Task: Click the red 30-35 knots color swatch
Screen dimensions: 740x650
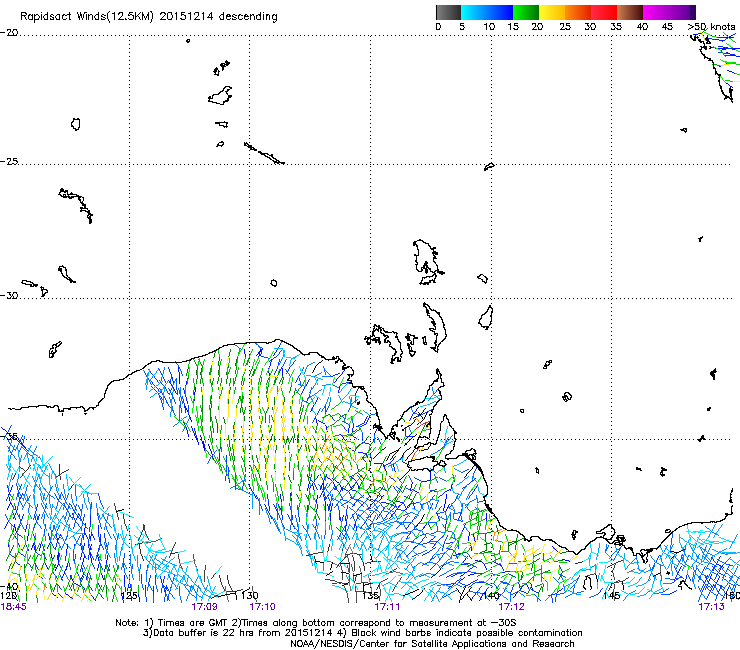Action: tap(604, 12)
